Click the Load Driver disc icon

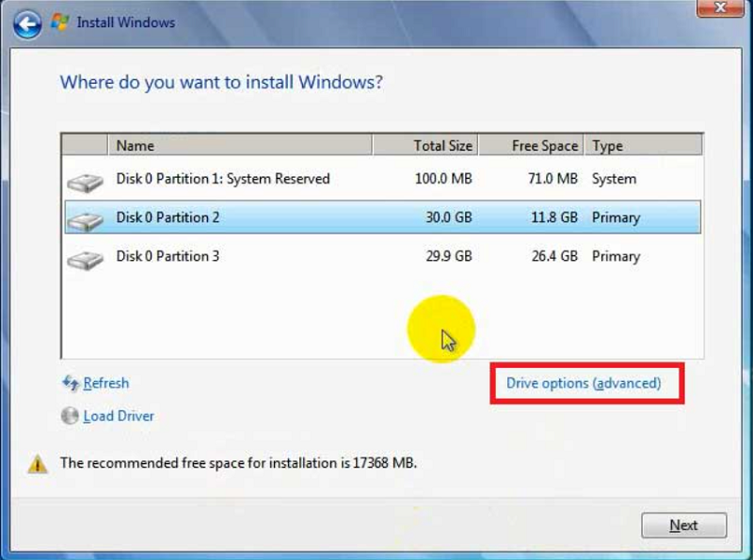(71, 416)
